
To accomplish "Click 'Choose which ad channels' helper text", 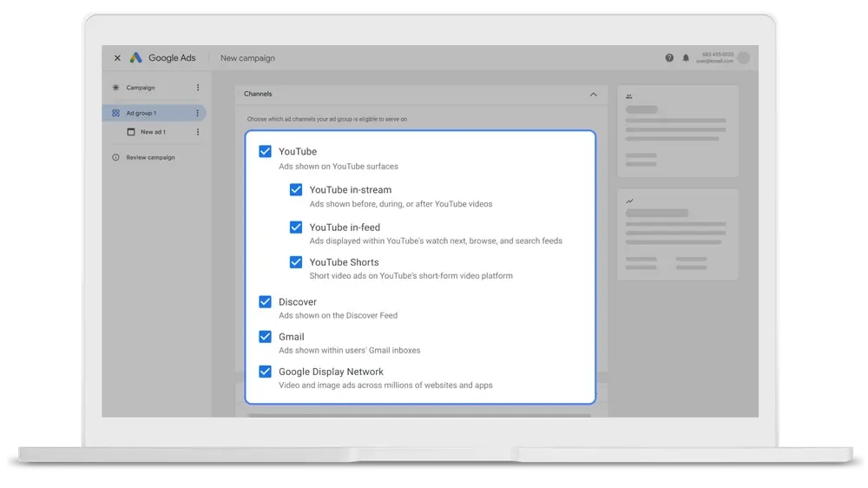I will click(327, 119).
